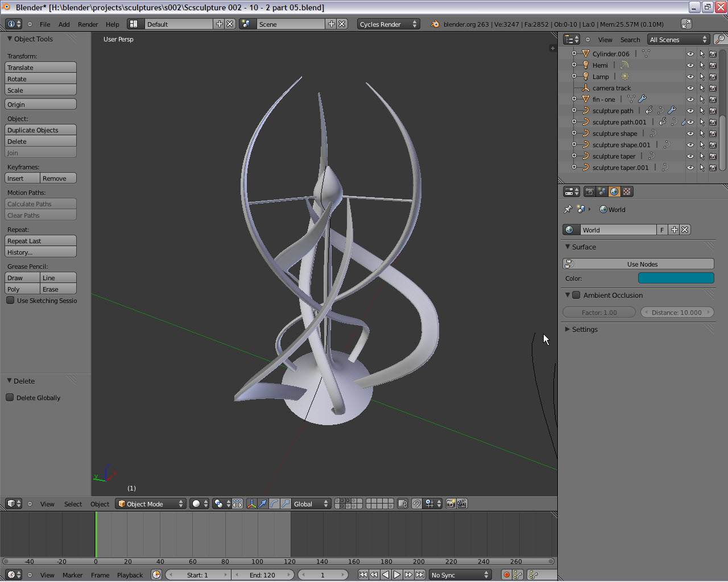Open the Object Mode dropdown
Screen dimensions: 728x582
coord(150,504)
